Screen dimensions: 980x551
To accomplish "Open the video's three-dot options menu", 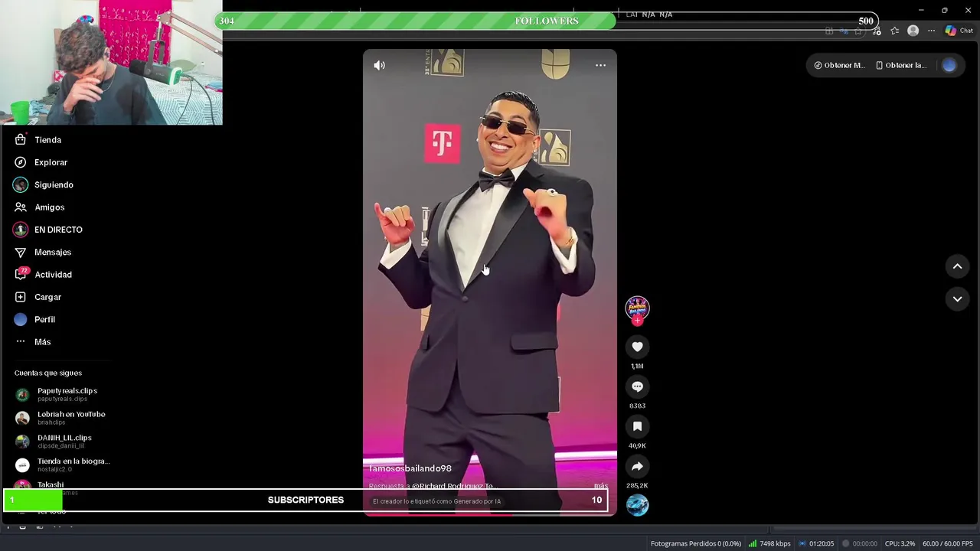I will (x=600, y=65).
